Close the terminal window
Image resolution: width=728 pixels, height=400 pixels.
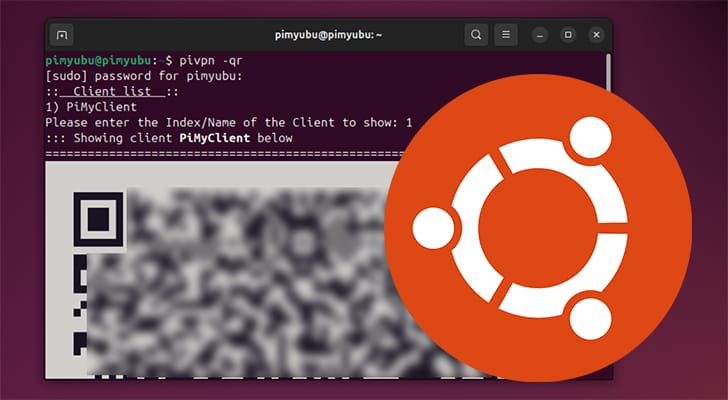pos(597,35)
